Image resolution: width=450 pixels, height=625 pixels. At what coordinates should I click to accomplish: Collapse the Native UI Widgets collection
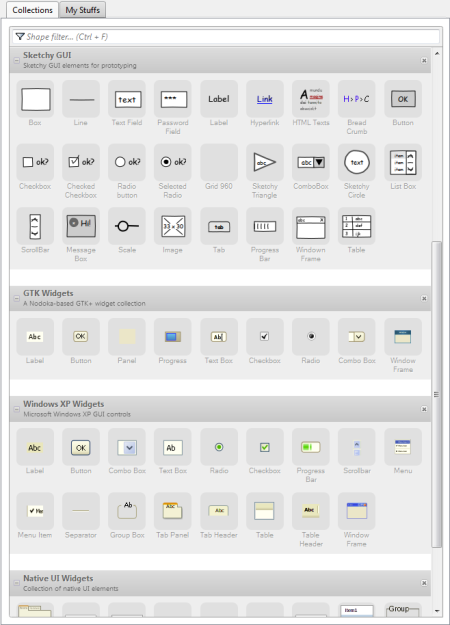(x=17, y=583)
